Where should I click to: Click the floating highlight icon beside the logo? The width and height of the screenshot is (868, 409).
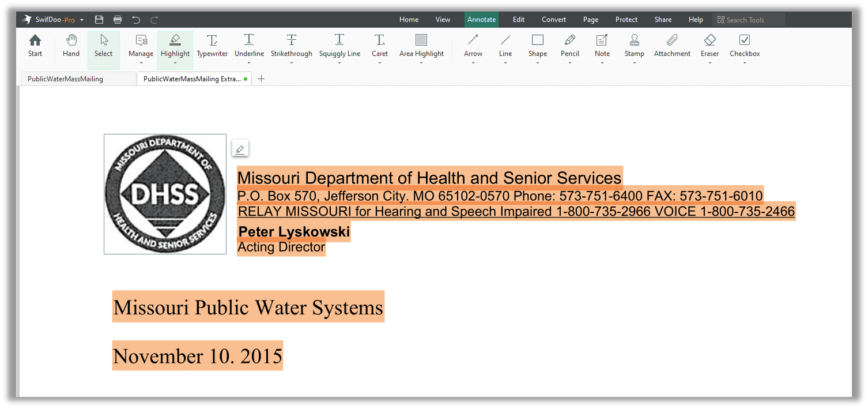point(240,148)
